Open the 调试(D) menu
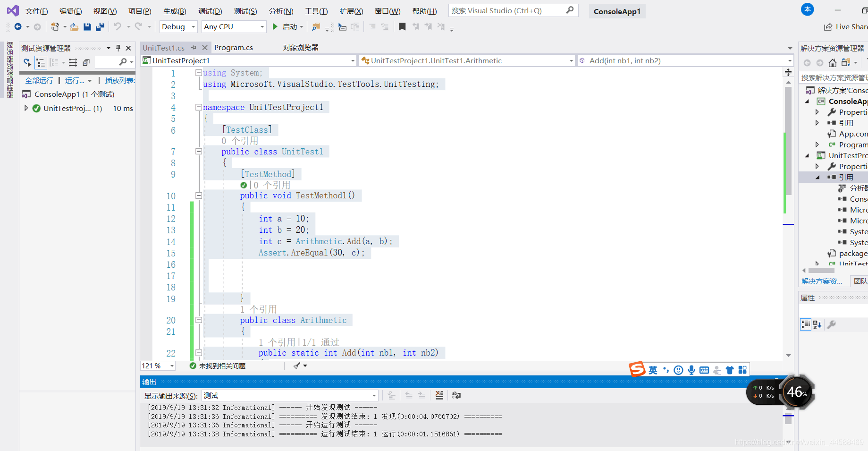The width and height of the screenshot is (868, 451). 210,11
